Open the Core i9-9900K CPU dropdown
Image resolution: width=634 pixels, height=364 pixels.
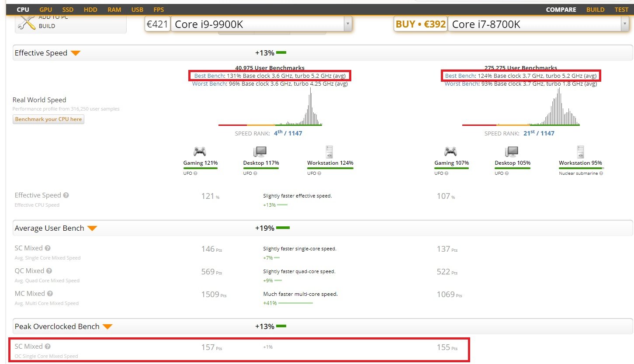click(x=261, y=24)
